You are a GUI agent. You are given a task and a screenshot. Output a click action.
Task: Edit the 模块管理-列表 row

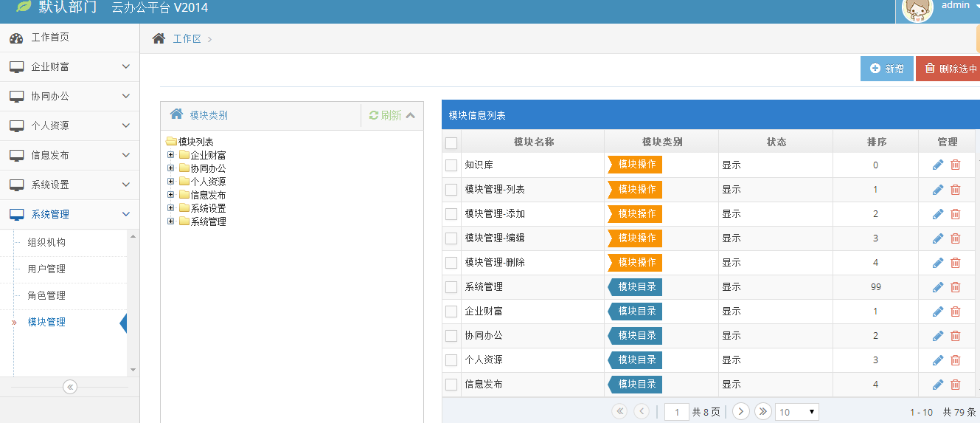pyautogui.click(x=938, y=190)
